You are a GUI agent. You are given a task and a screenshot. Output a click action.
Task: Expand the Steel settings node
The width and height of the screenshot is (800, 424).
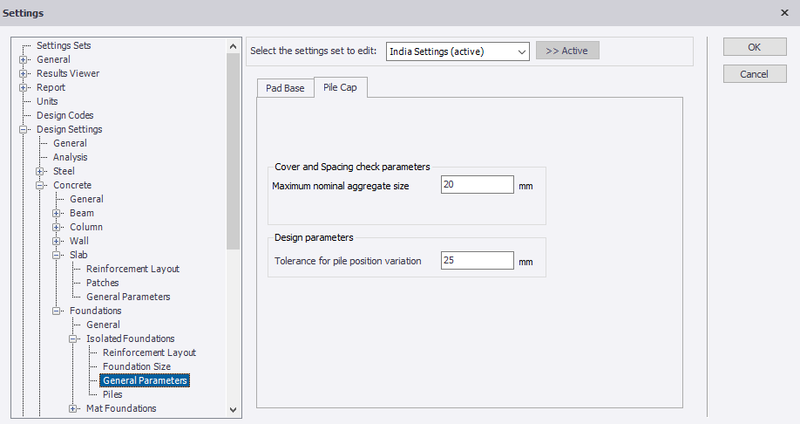pos(40,171)
